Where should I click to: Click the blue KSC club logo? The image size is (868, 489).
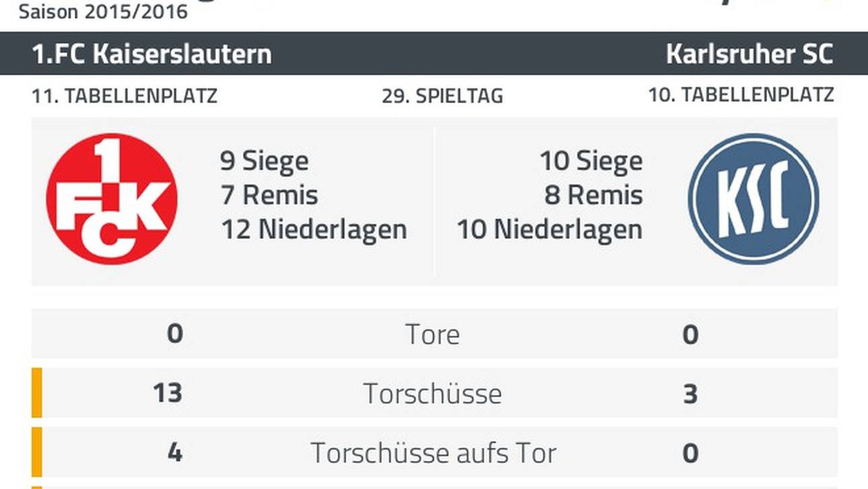coord(753,199)
